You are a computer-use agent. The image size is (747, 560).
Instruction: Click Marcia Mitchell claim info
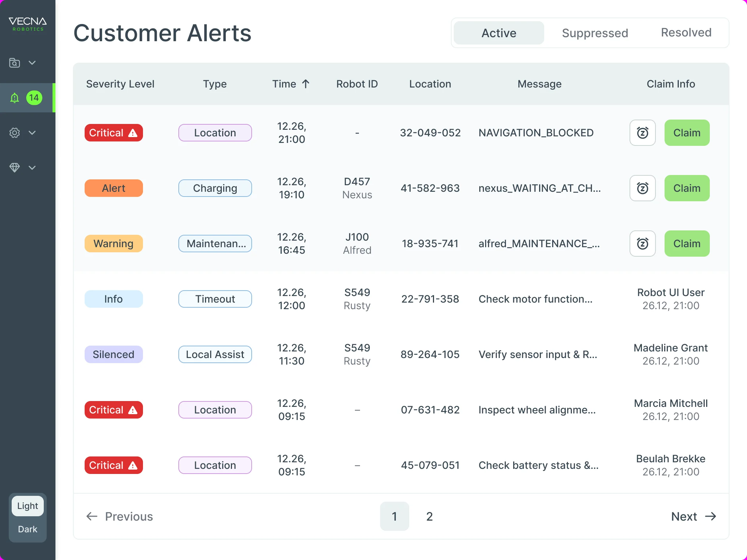point(671,410)
